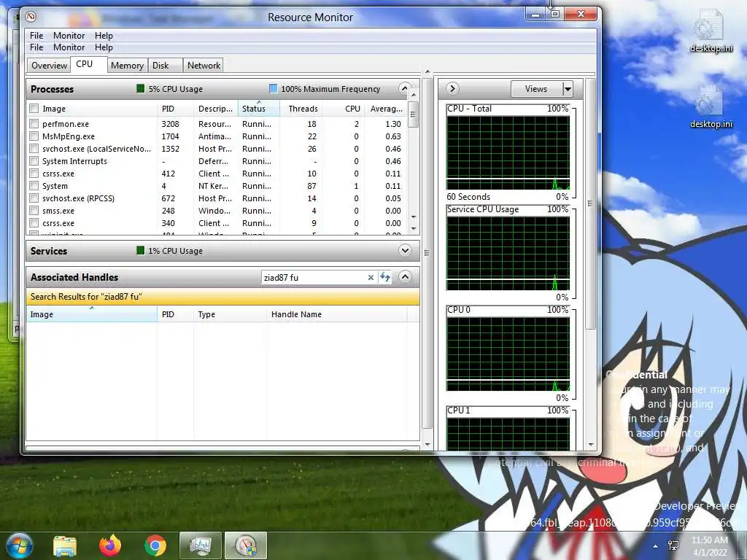Close the Resource Monitor window
Image resolution: width=747 pixels, height=560 pixels.
click(581, 15)
